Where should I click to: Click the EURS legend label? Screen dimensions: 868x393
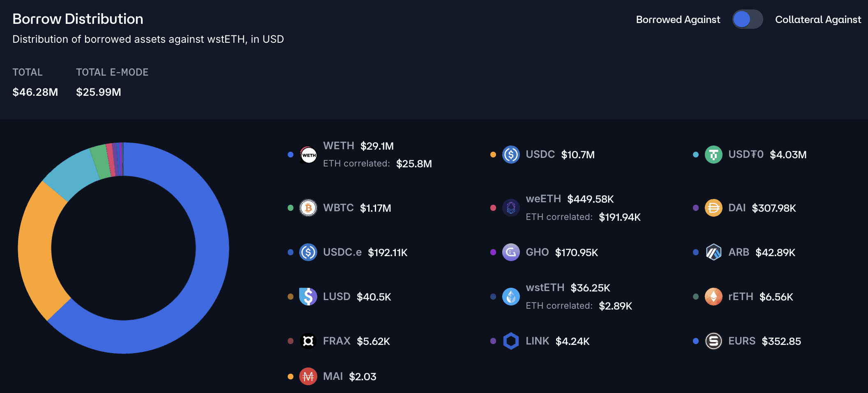click(742, 341)
